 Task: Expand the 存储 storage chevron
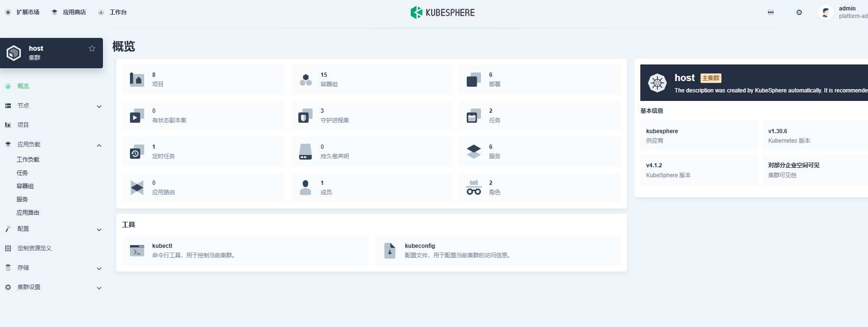[x=99, y=269]
